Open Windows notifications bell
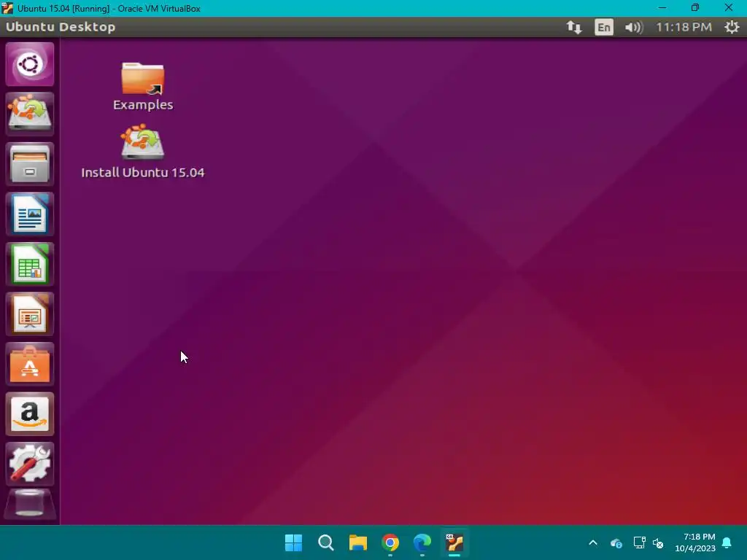 tap(727, 542)
